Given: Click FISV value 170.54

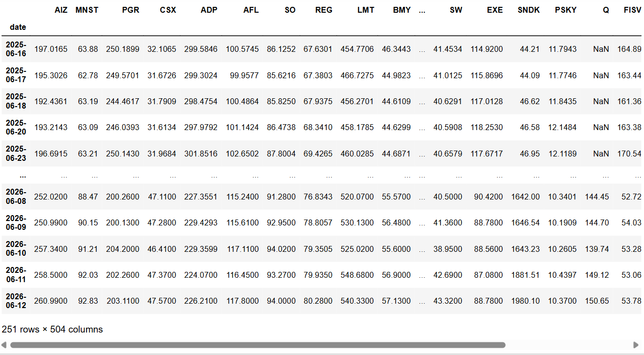Looking at the screenshot, I should 630,154.
